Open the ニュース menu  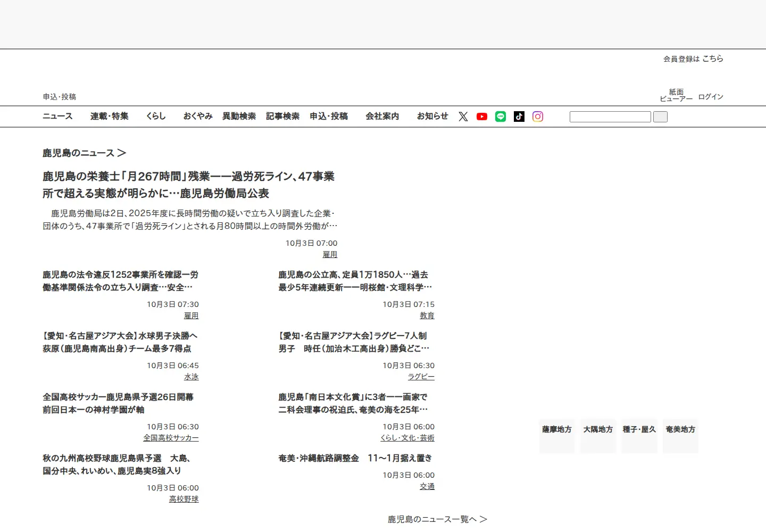click(x=57, y=116)
